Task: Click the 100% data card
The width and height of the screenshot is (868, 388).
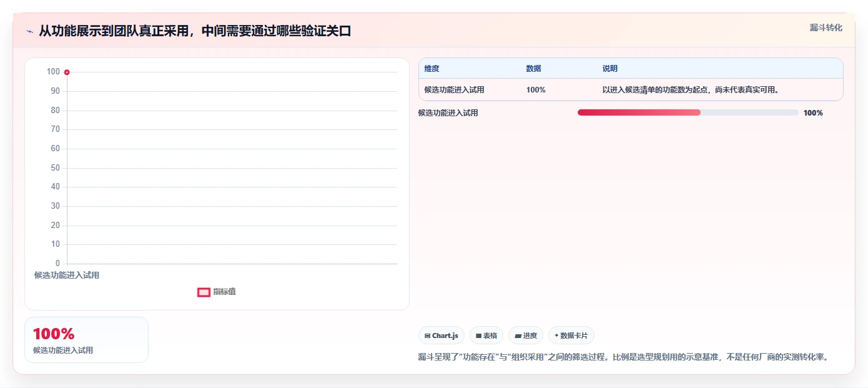Action: [x=86, y=340]
